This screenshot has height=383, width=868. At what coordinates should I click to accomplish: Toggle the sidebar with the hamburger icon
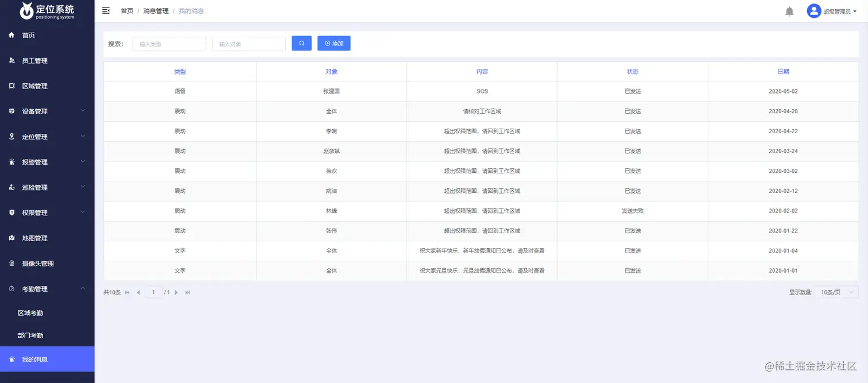tap(106, 10)
